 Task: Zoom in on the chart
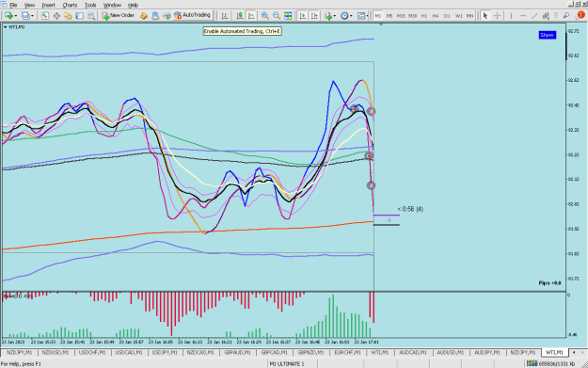264,15
